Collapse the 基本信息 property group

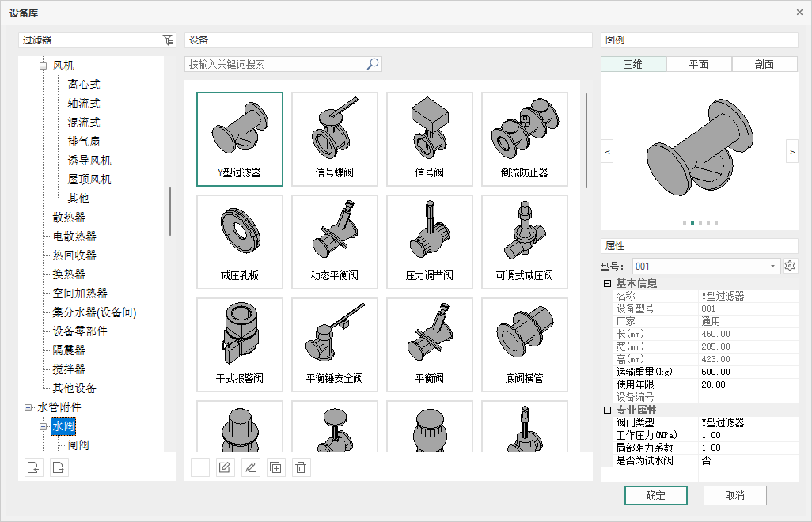pos(607,284)
